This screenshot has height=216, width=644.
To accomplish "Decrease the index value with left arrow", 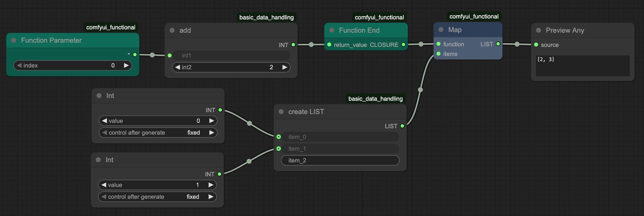I will pyautogui.click(x=19, y=65).
